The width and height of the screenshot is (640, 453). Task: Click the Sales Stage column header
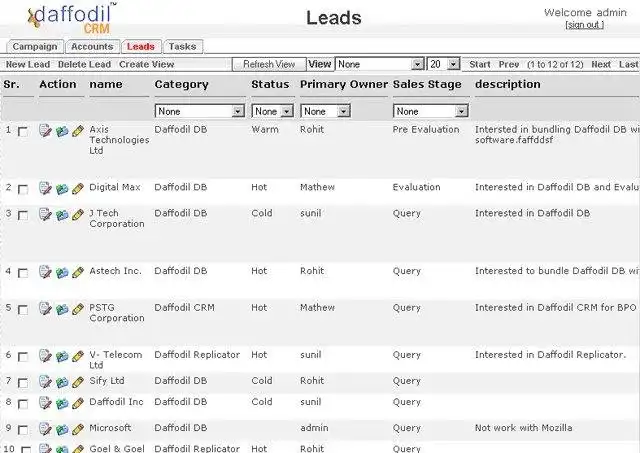[427, 84]
